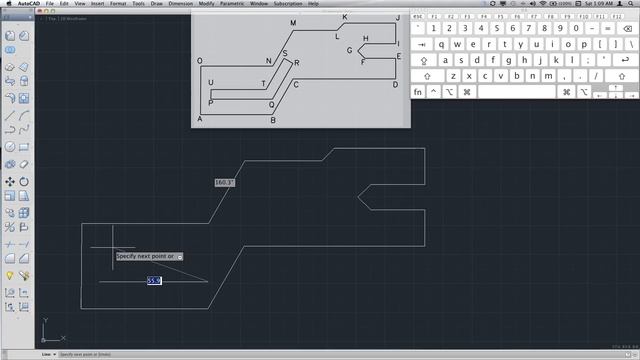Viewport: 640px width, 360px height.
Task: Click the Hatch tool beside the eraser
Action: [x=10, y=164]
